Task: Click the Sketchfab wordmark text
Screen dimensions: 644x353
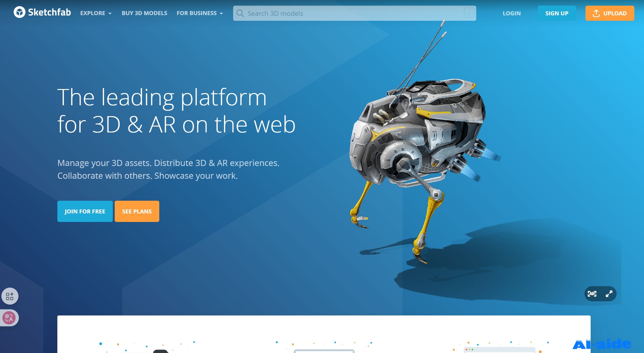Action: tap(49, 12)
